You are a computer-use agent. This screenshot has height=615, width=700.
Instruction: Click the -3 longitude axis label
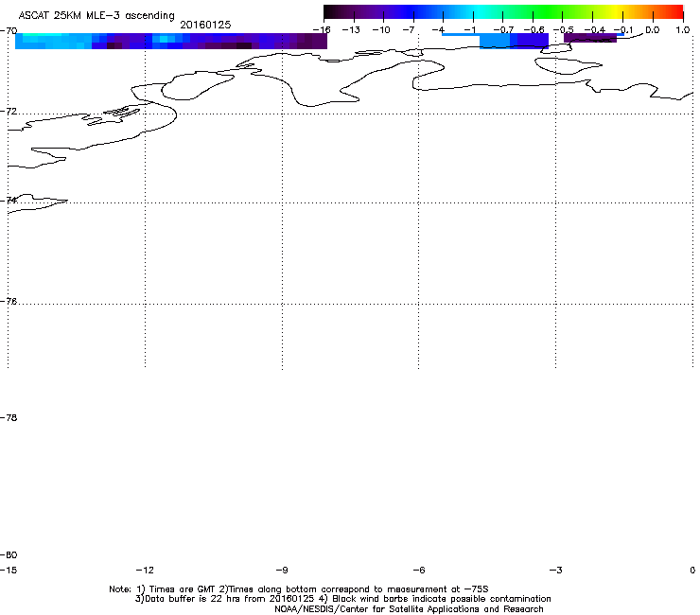pos(556,570)
